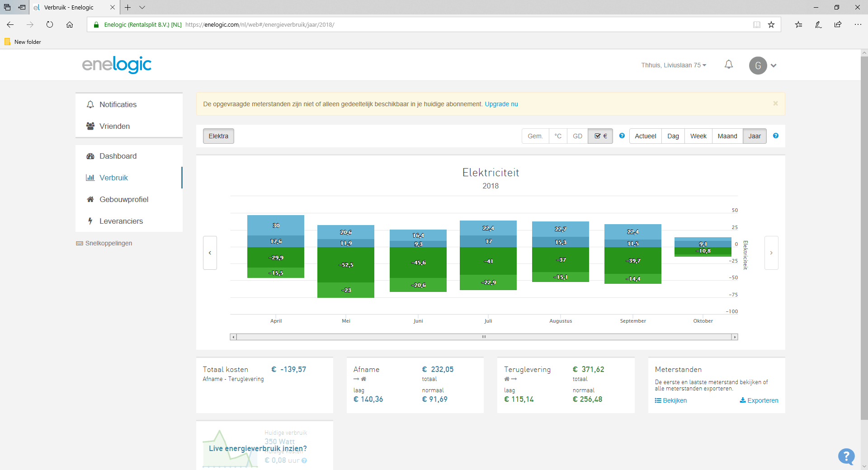Open the reading view icon
The height and width of the screenshot is (470, 868).
[757, 24]
